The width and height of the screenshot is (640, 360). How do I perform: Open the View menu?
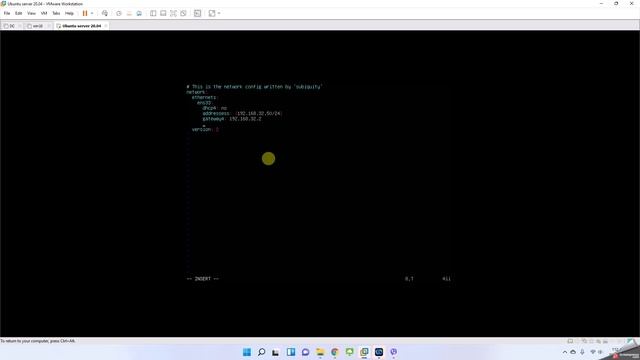[31, 13]
